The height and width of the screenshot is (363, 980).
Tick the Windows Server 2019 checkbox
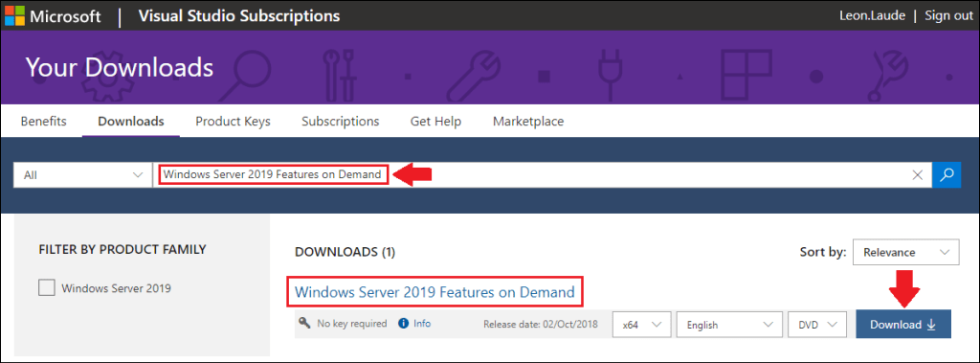[x=46, y=288]
